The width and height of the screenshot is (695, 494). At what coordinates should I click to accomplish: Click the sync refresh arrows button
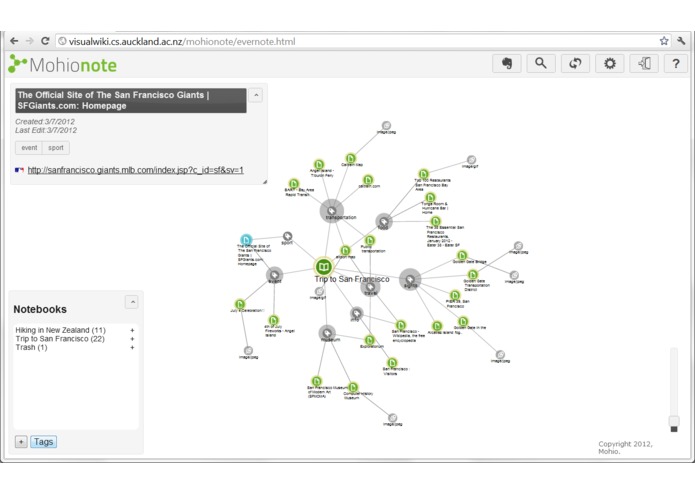tap(575, 64)
